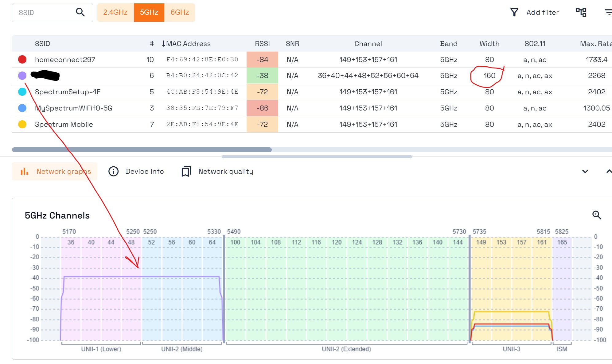
Task: Toggle the 5GHz band filter
Action: (x=149, y=12)
